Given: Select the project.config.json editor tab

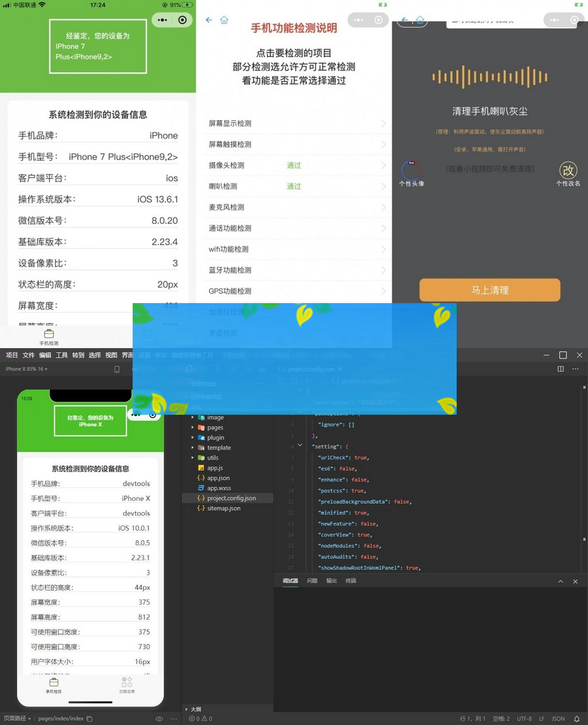Looking at the screenshot, I should click(x=311, y=369).
